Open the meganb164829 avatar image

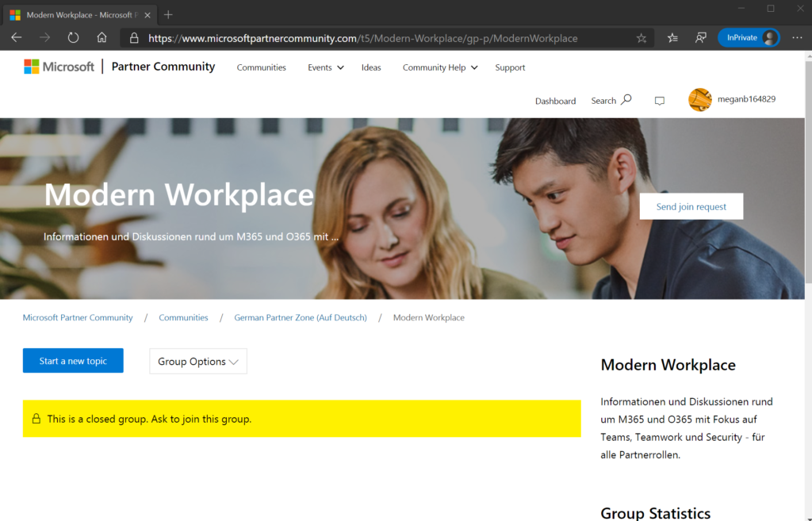pyautogui.click(x=699, y=99)
